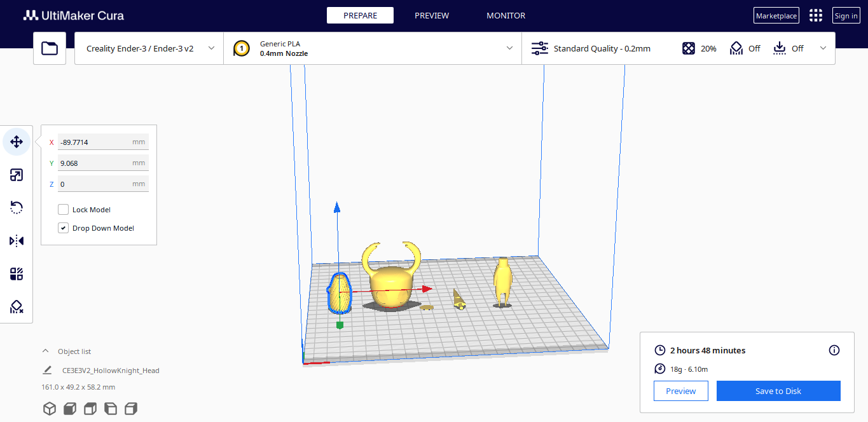The height and width of the screenshot is (422, 868).
Task: Open Per Model Settings tool
Action: pyautogui.click(x=17, y=274)
